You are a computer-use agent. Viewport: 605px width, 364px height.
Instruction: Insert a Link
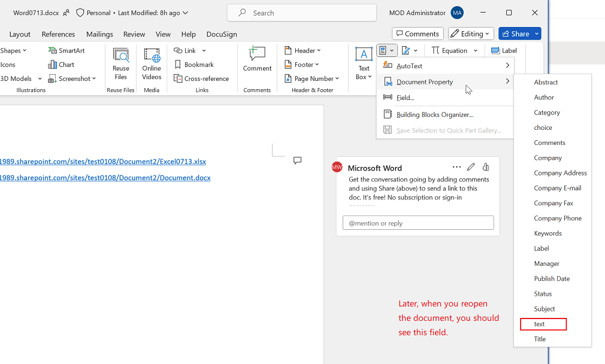click(185, 50)
